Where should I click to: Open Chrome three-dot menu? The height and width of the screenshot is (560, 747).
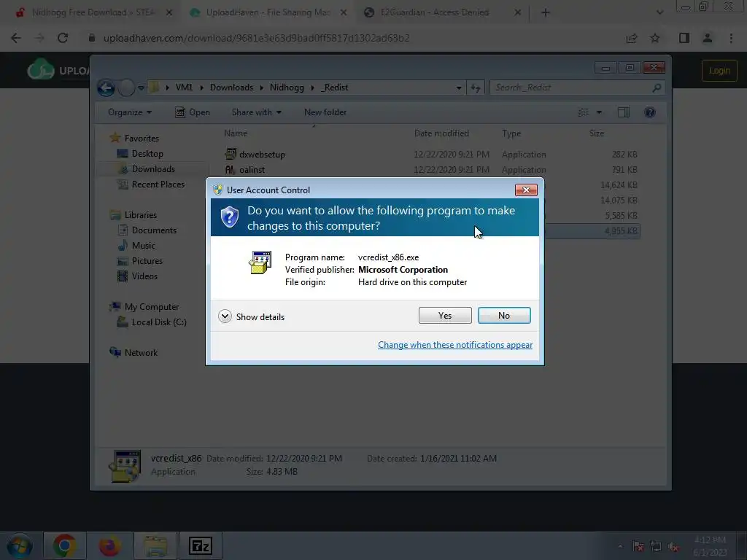click(731, 38)
